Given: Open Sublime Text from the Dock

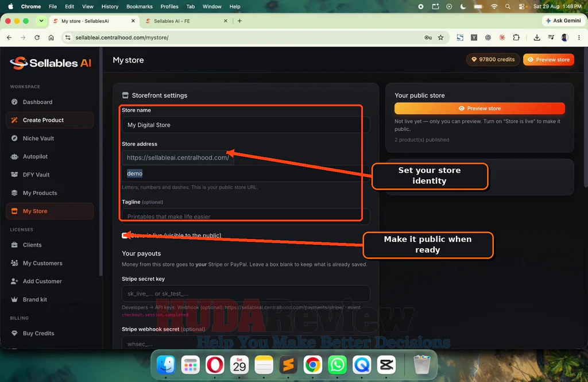Looking at the screenshot, I should coord(288,365).
